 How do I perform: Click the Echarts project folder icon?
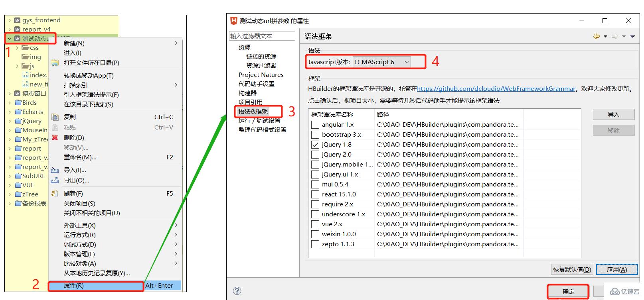[x=18, y=112]
